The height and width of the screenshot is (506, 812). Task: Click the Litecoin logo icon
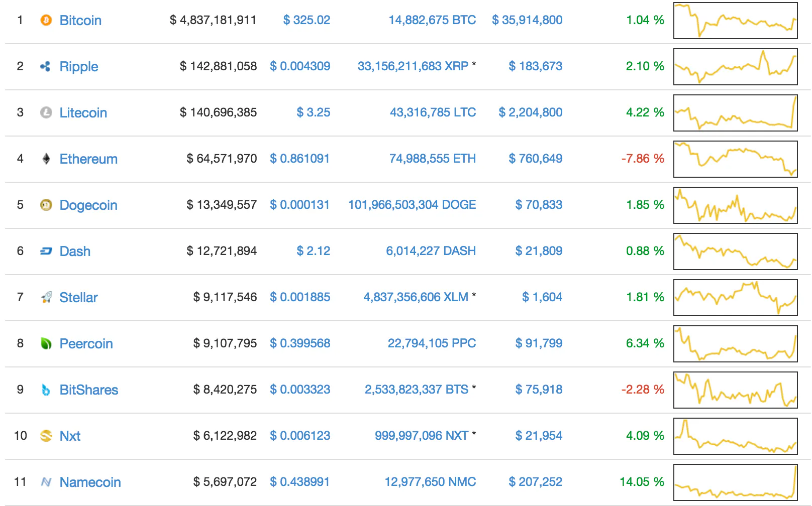(x=46, y=112)
